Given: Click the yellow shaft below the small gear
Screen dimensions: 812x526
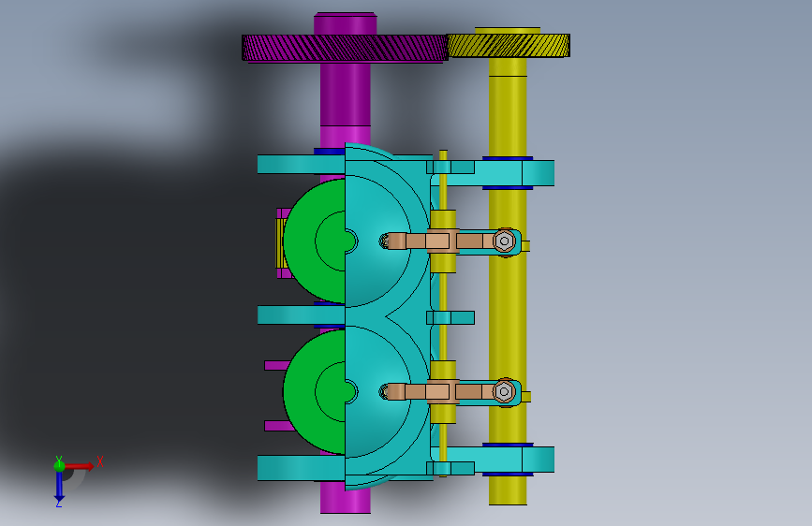Looking at the screenshot, I should point(508,106).
